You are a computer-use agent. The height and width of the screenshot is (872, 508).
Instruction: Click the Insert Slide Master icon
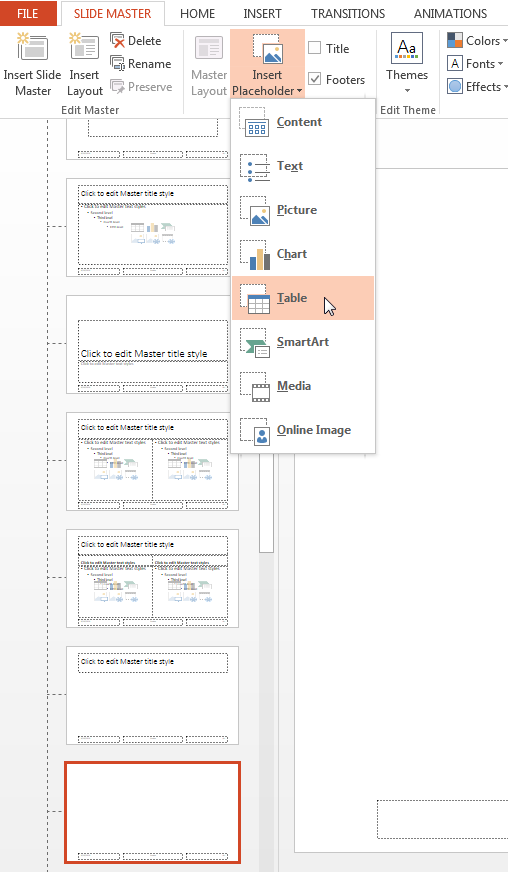(32, 47)
